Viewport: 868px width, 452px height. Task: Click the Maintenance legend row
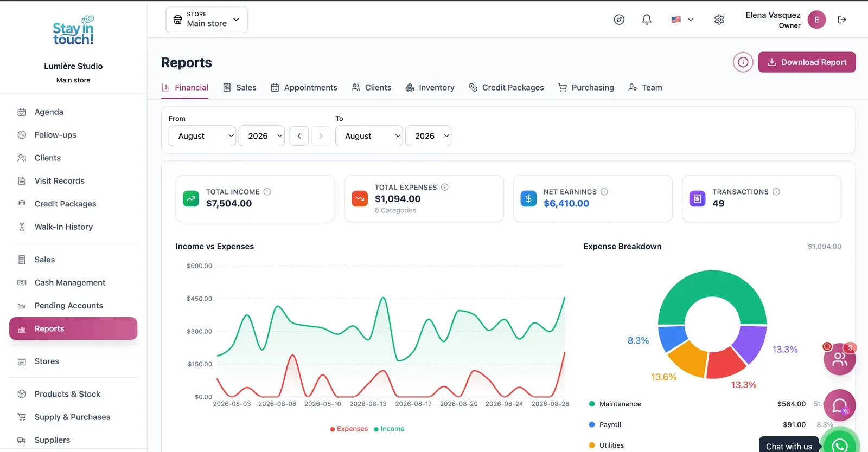(712, 404)
